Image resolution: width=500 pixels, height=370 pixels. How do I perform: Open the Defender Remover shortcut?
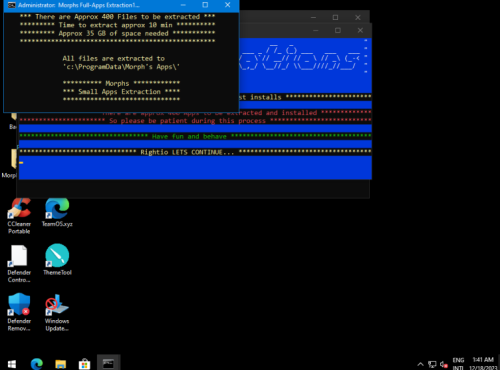click(19, 312)
